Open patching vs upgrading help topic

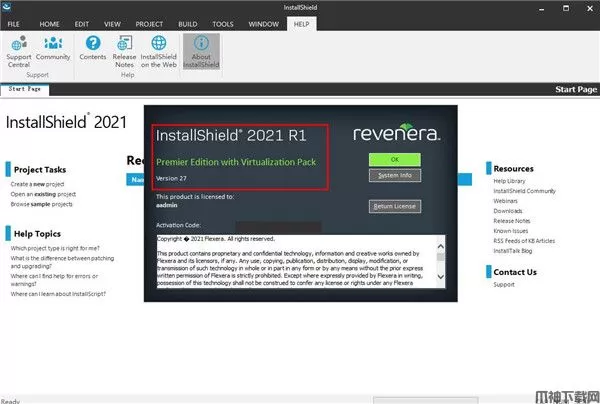coord(62,262)
